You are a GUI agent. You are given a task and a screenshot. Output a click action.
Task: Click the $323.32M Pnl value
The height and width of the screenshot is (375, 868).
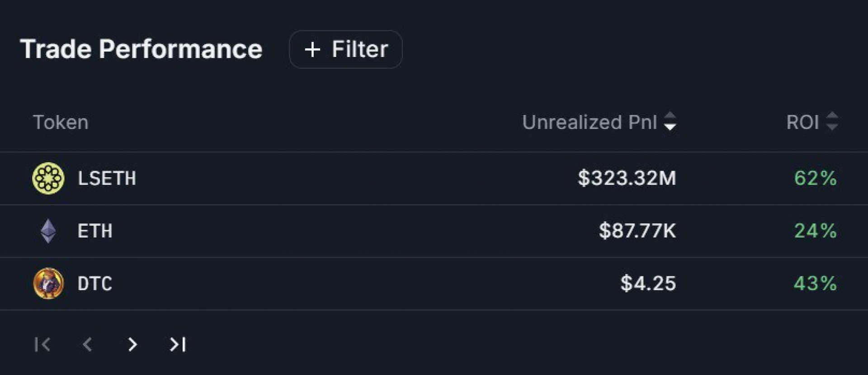tap(627, 178)
